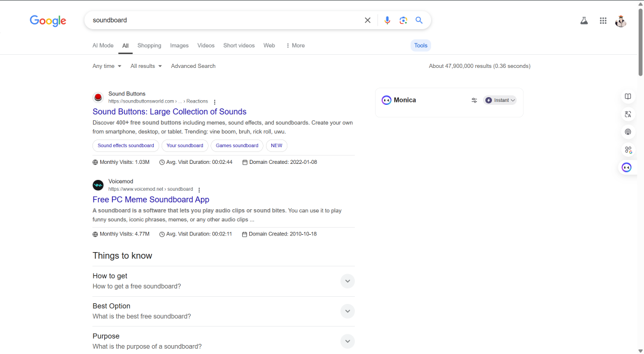Switch to the Videos tab
Screen dimensions: 644x354
click(206, 45)
